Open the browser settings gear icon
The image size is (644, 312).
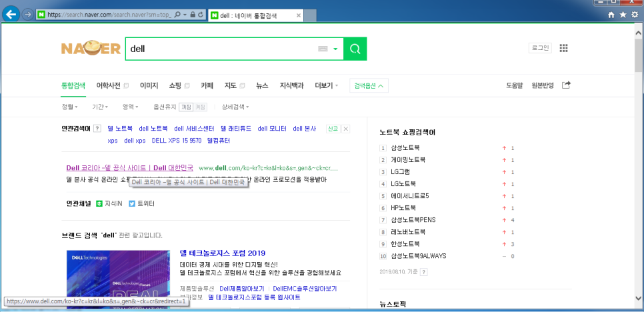tap(635, 15)
